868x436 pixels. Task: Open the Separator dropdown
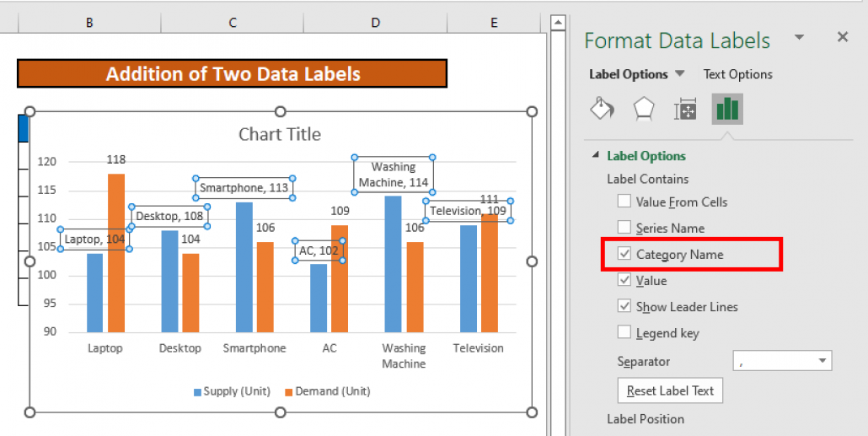click(822, 362)
